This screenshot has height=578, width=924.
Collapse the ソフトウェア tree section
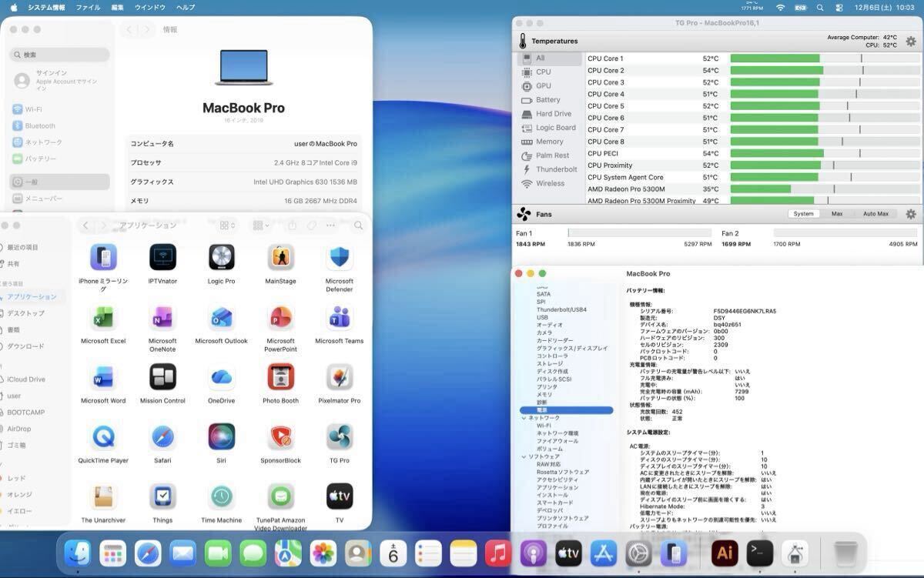(524, 457)
